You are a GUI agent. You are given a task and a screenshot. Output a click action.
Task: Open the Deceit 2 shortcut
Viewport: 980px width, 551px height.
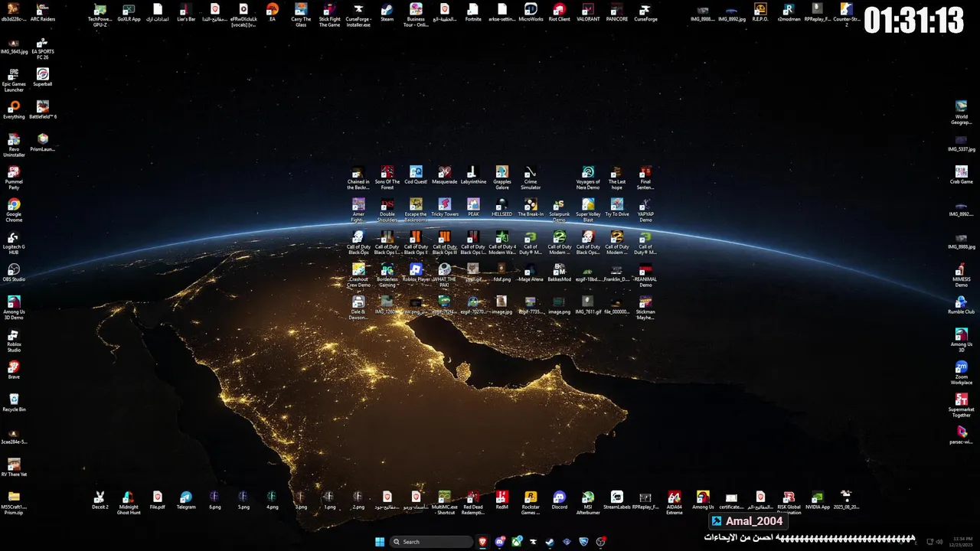pos(100,500)
